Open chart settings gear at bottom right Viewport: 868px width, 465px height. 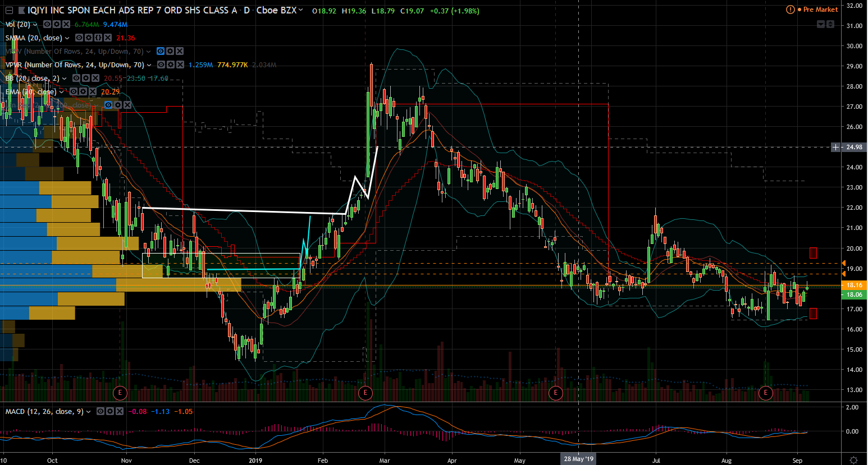pos(854,461)
